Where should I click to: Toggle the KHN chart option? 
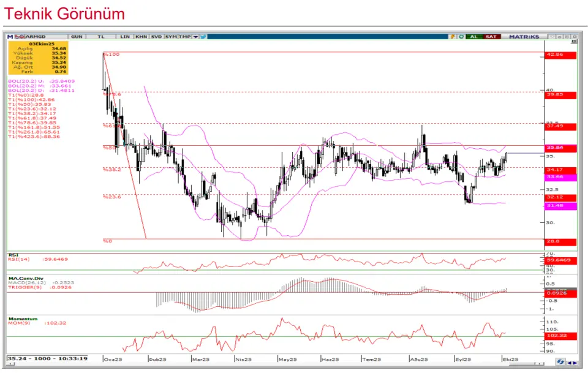pos(141,37)
